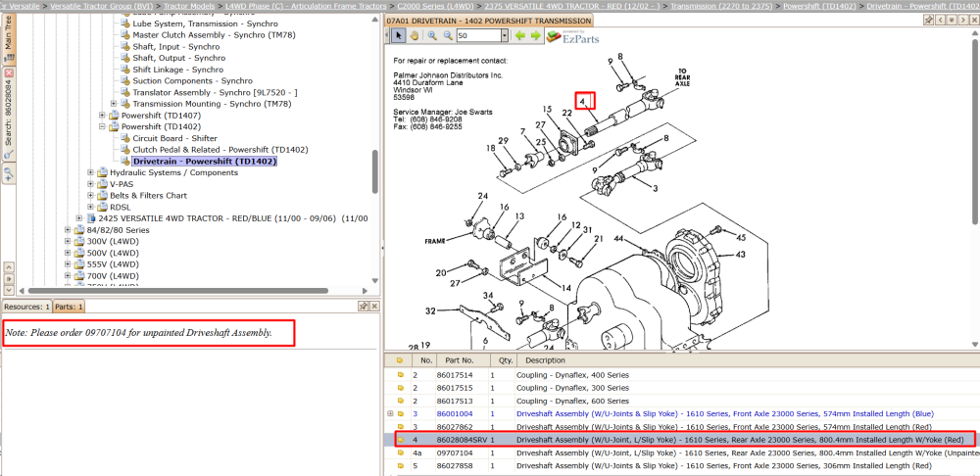Follow L4WD Phase (C) Articulation Frame breadcrumb
Viewport: 980px width, 476px height.
306,5
